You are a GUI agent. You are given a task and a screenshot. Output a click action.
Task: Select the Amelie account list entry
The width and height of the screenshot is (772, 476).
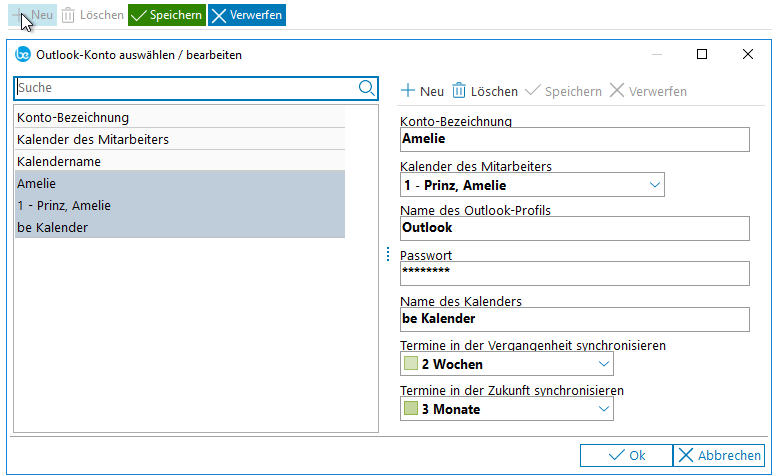pos(180,183)
